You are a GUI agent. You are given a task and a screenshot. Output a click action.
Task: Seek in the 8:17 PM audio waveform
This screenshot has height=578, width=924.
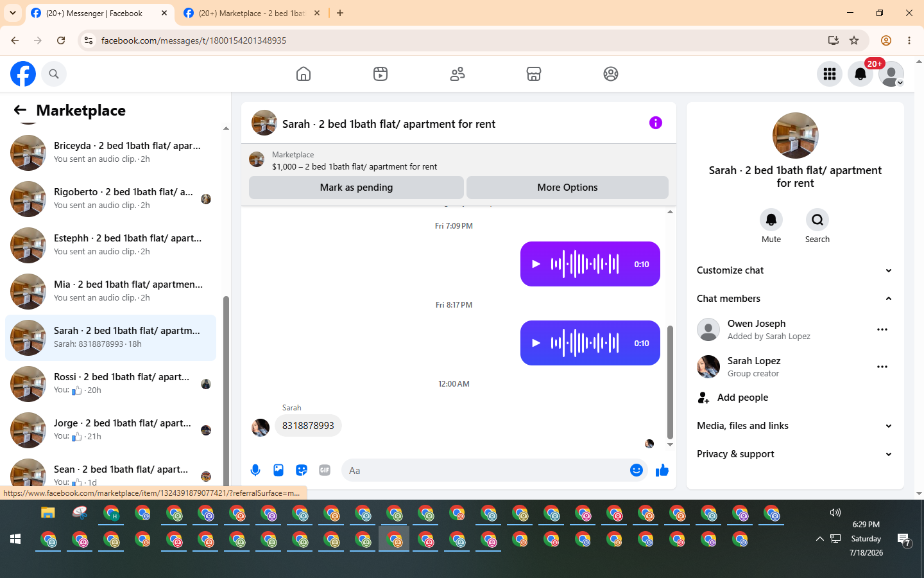pos(585,343)
